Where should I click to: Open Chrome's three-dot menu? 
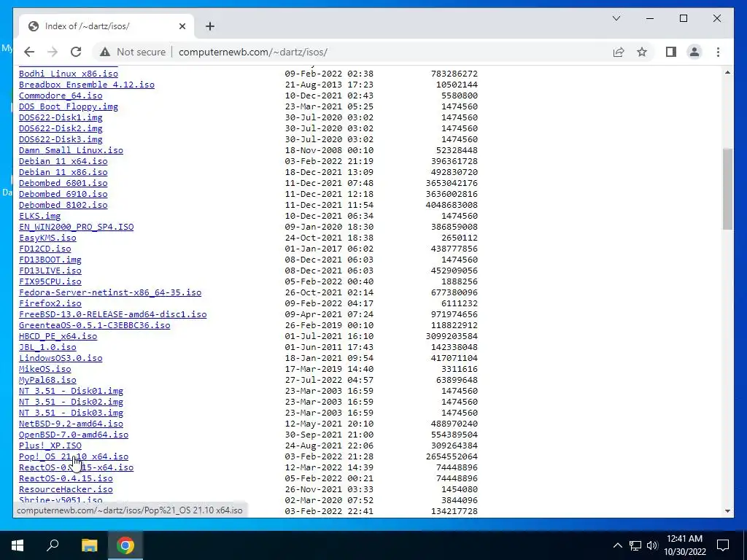click(718, 52)
